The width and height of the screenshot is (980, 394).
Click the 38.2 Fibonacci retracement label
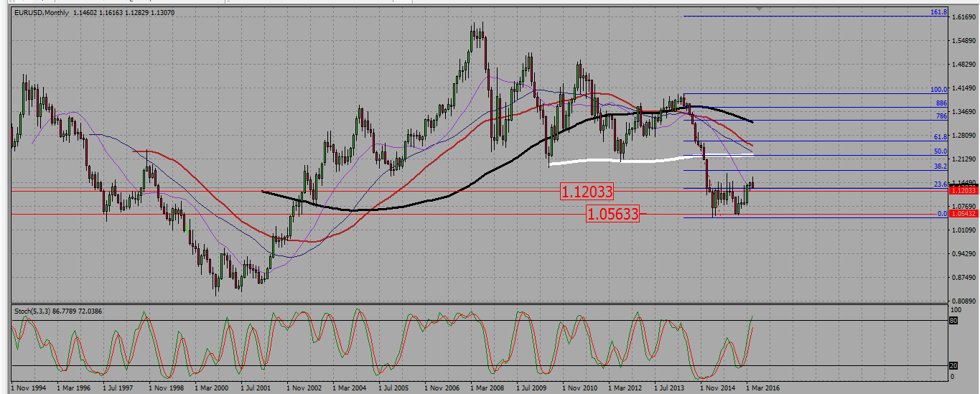click(941, 166)
